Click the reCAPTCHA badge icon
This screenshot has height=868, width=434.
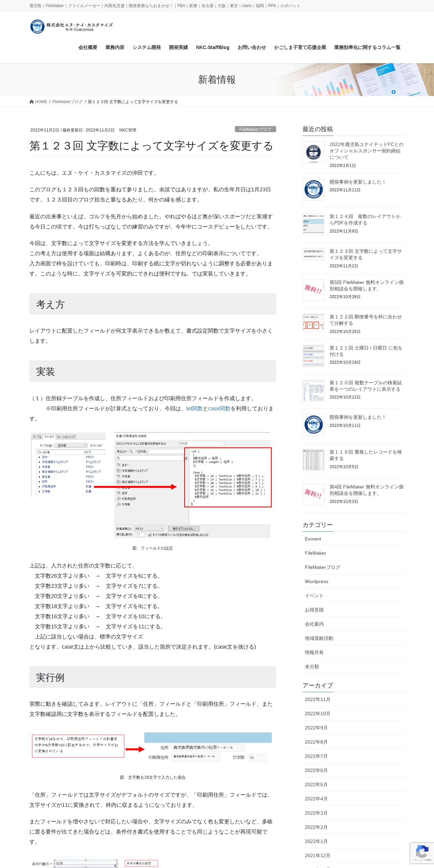(422, 852)
